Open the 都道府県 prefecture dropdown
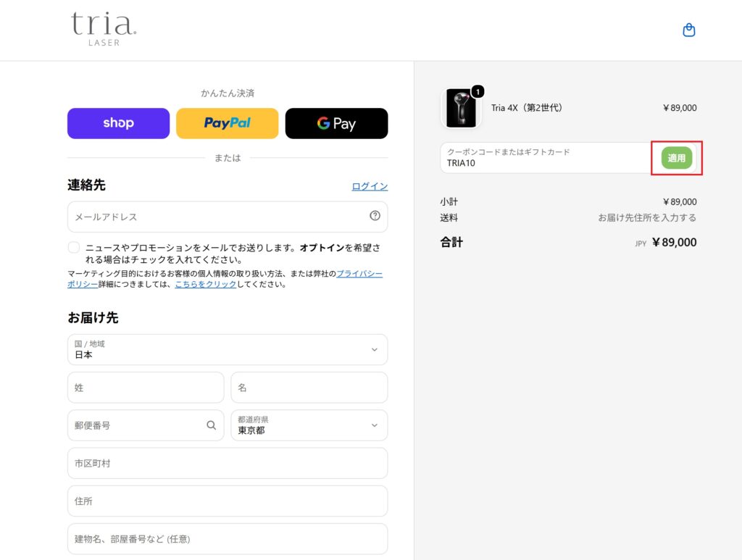The height and width of the screenshot is (560, 742). coord(309,425)
